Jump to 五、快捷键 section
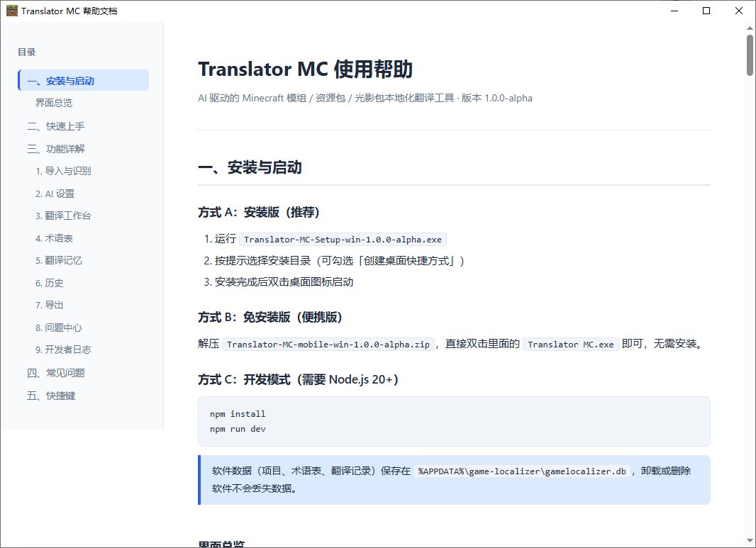The width and height of the screenshot is (756, 548). click(x=50, y=396)
